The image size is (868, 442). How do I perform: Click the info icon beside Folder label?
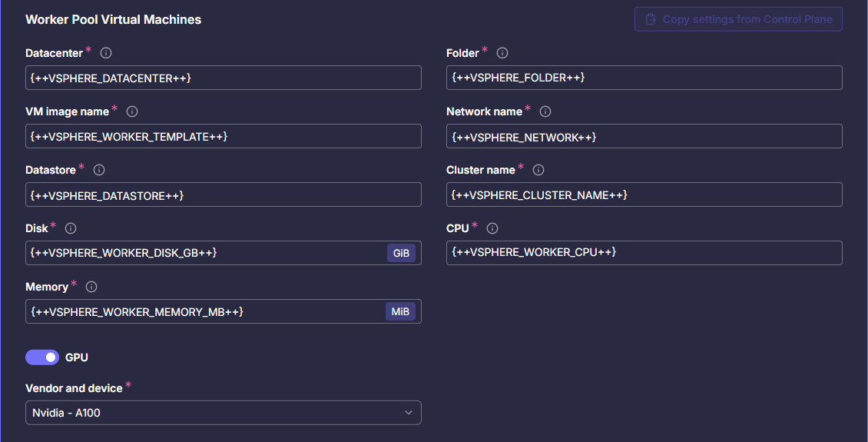[x=502, y=53]
